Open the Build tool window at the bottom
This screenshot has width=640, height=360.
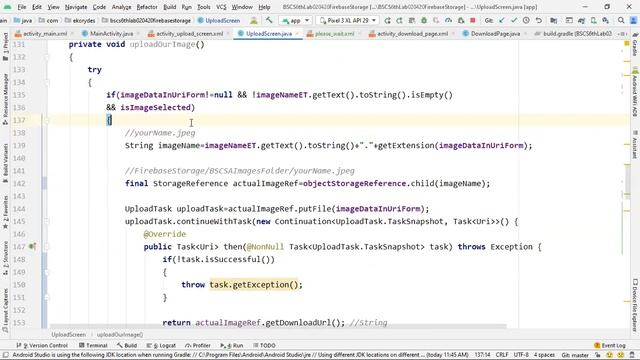pyautogui.click(x=127, y=345)
